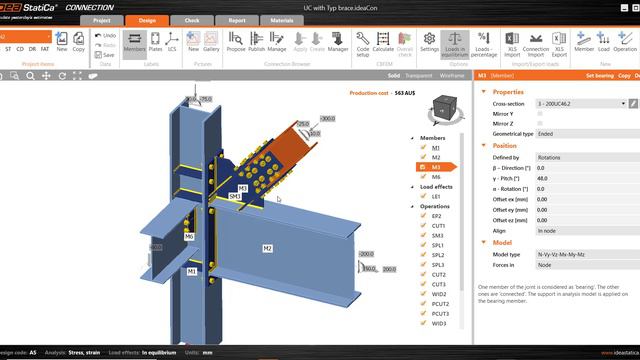
Task: Switch to the Project tab
Action: [x=102, y=20]
